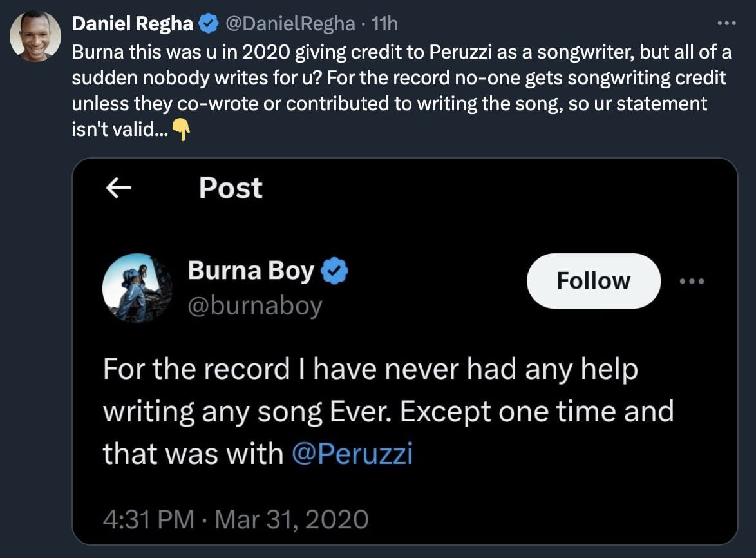Open Daniel Regha's profile picture

[35, 35]
